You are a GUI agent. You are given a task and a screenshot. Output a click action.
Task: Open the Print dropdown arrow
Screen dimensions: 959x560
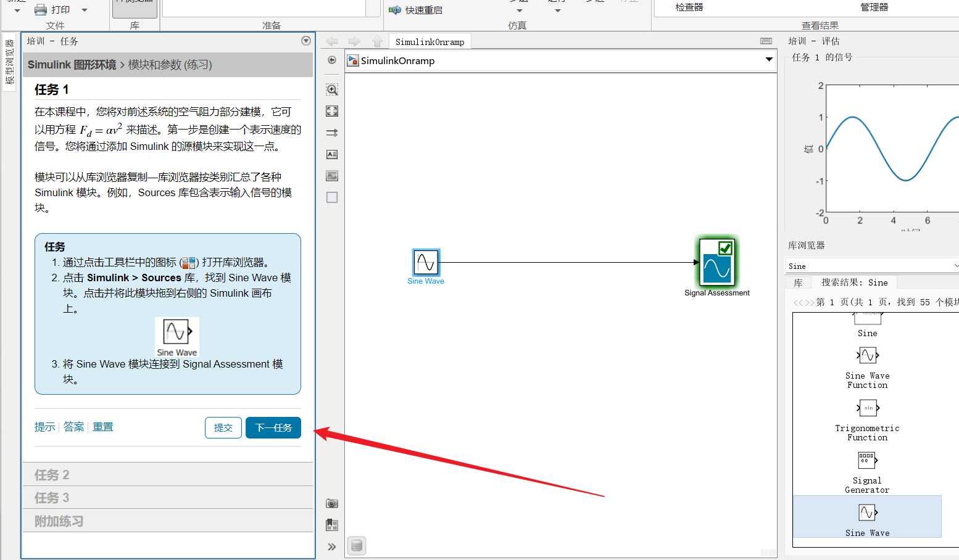click(x=85, y=10)
